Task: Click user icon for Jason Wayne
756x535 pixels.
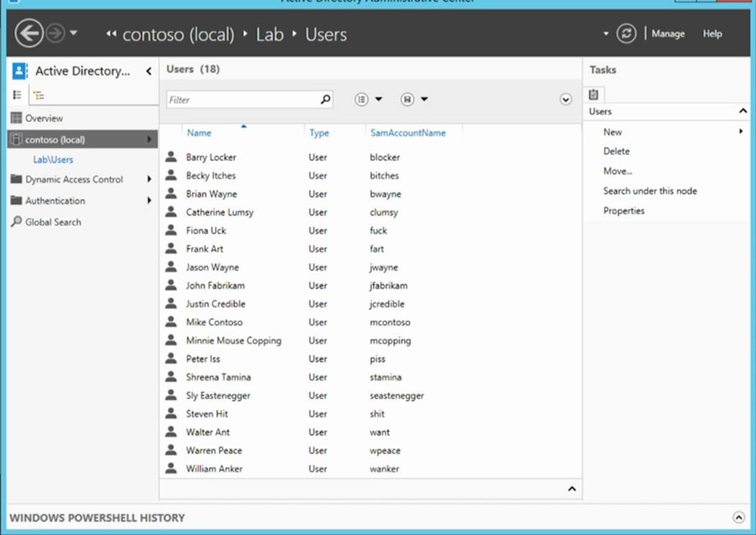Action: [x=171, y=266]
